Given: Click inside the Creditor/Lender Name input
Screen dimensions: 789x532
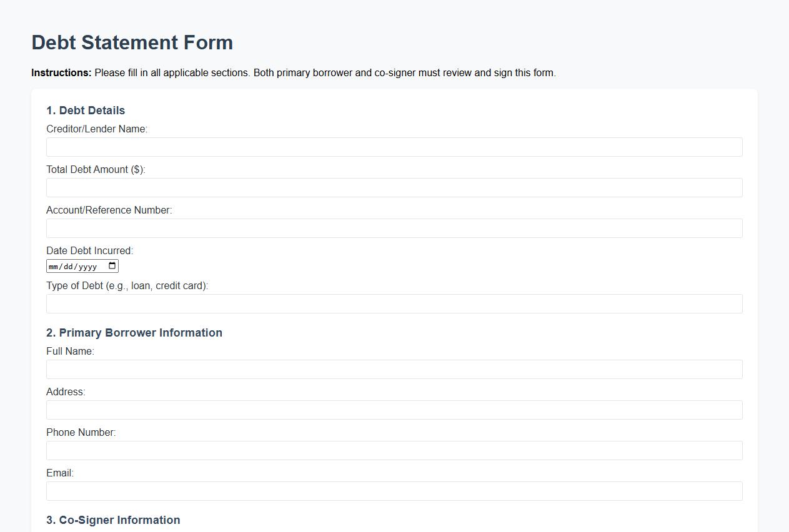Looking at the screenshot, I should tap(394, 147).
